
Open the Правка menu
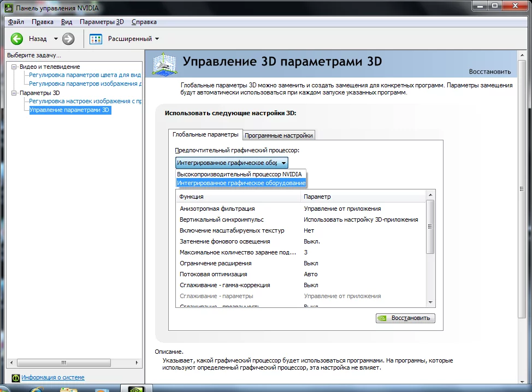click(43, 22)
